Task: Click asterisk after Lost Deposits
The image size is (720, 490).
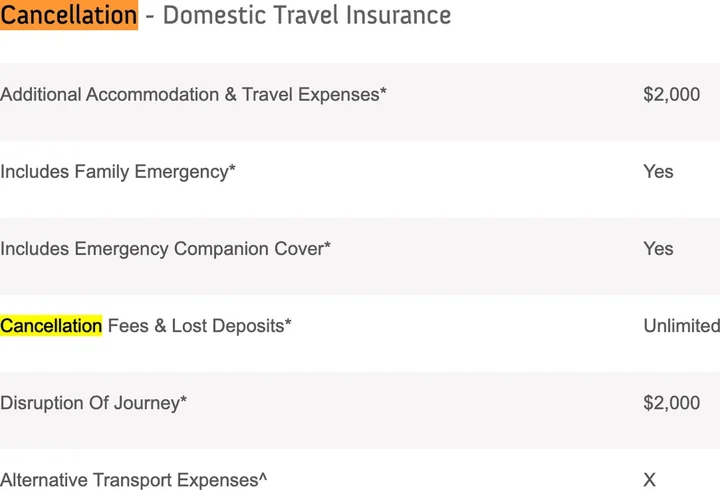Action: 288,324
